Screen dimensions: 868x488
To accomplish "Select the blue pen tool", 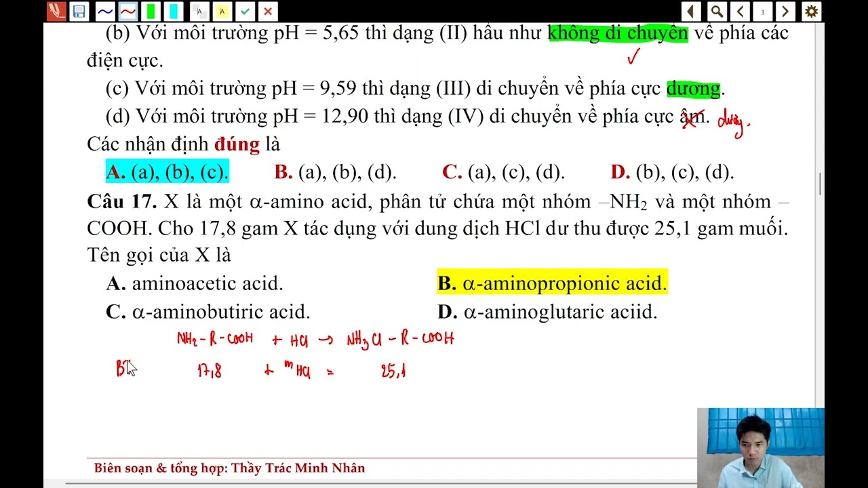I will pyautogui.click(x=104, y=11).
